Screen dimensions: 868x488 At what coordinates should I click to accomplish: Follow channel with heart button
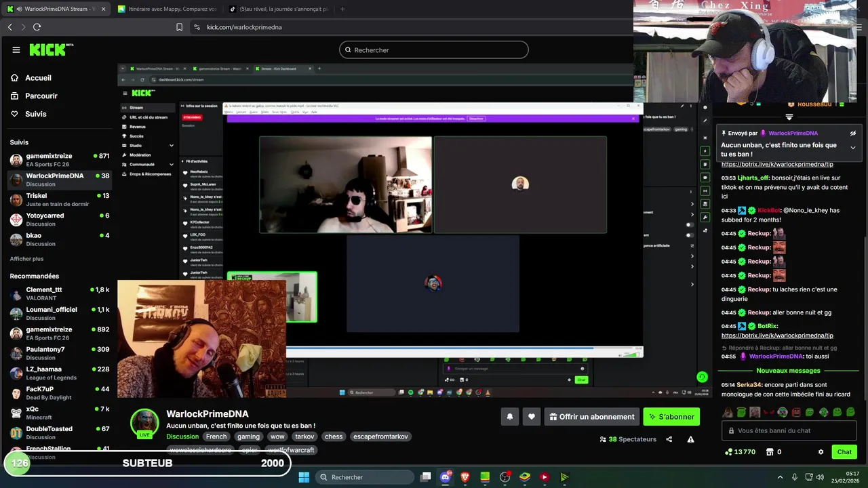tap(532, 417)
